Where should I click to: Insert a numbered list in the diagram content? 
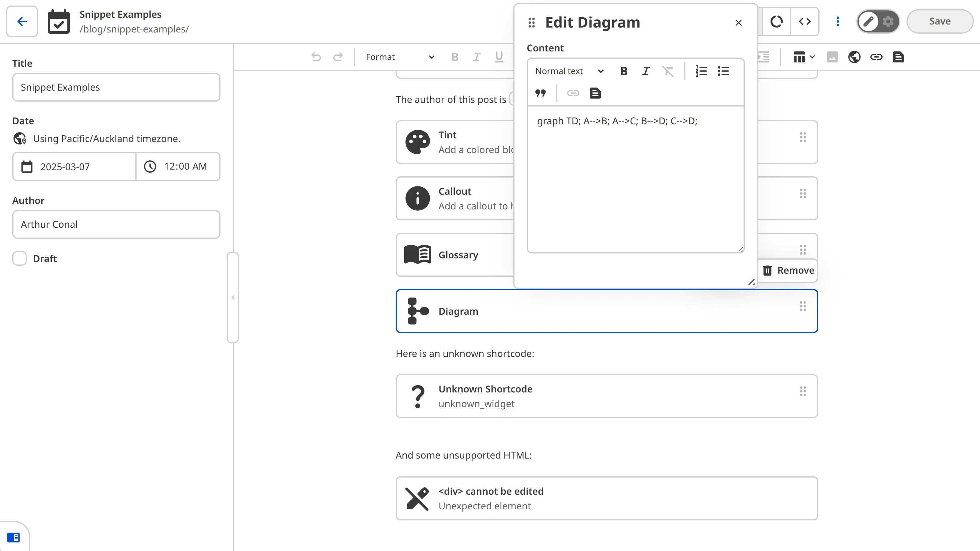(701, 71)
